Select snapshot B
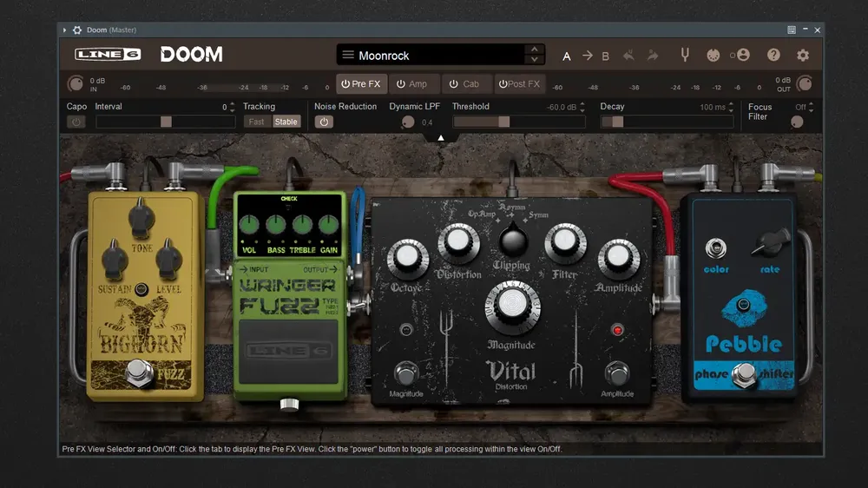Viewport: 868px width, 488px height. coord(606,56)
